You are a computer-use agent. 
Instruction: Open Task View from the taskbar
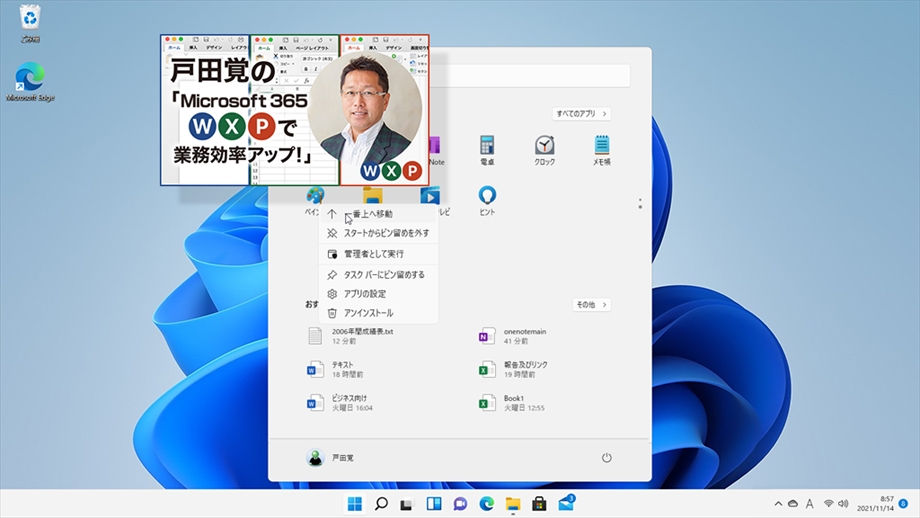pyautogui.click(x=407, y=503)
